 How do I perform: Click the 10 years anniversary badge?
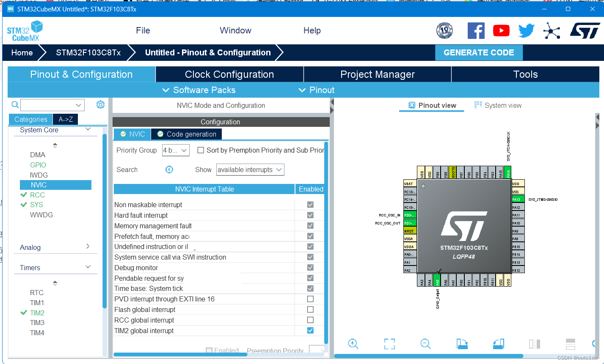444,30
